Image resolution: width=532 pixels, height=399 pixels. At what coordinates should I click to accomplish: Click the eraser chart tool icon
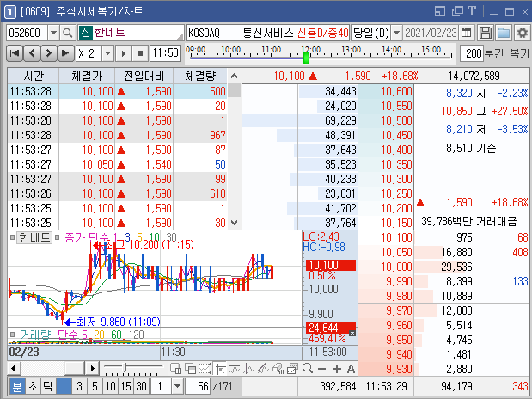pos(278,368)
